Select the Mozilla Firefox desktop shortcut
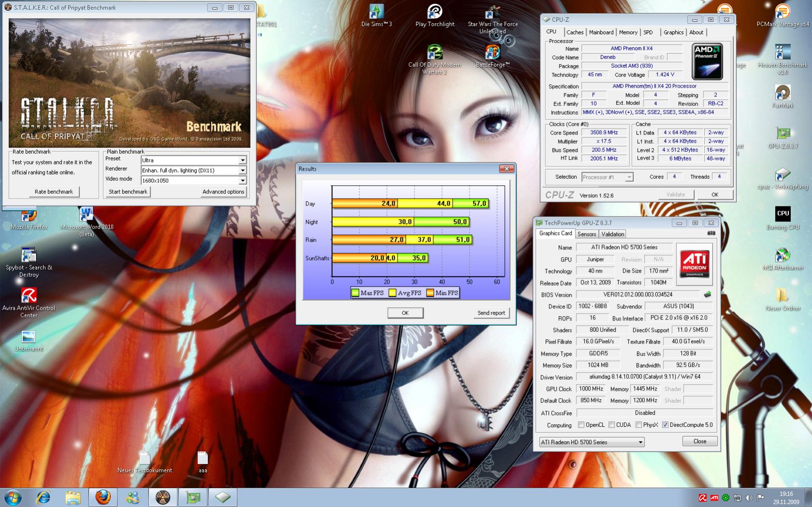 click(29, 218)
